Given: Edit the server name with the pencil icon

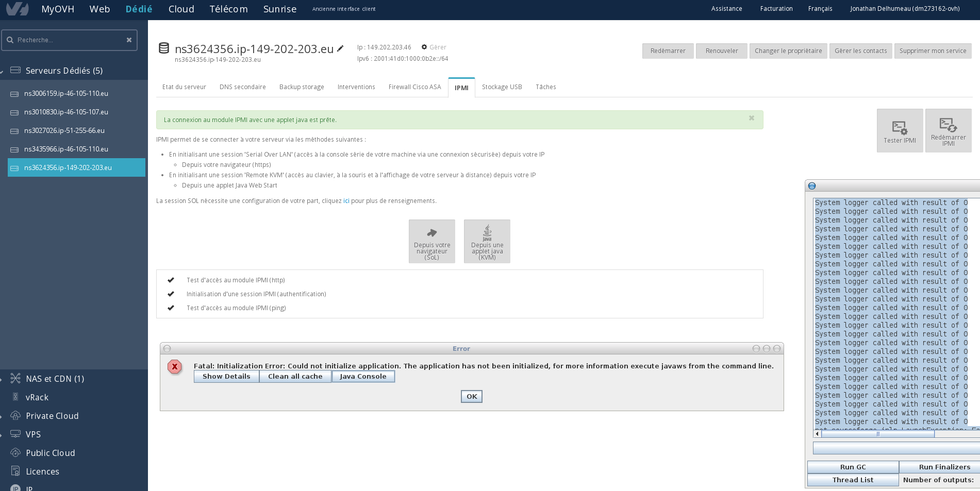Looking at the screenshot, I should (x=340, y=49).
